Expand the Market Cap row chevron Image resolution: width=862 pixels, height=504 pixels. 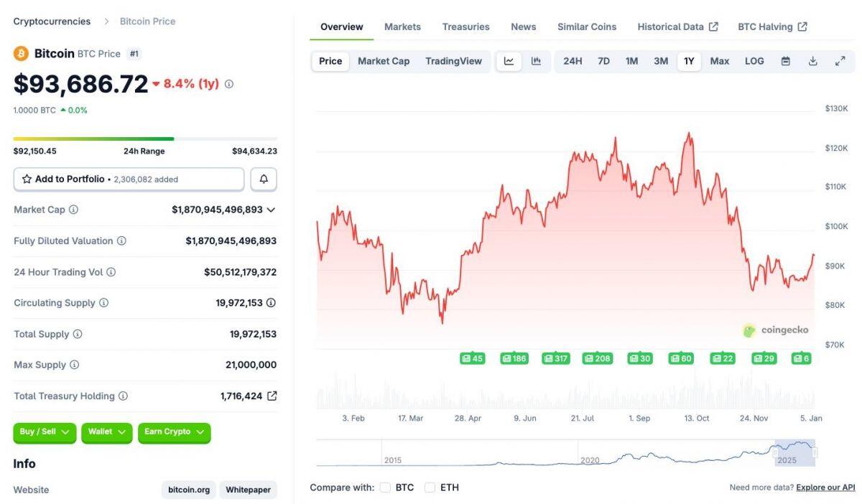pos(271,210)
